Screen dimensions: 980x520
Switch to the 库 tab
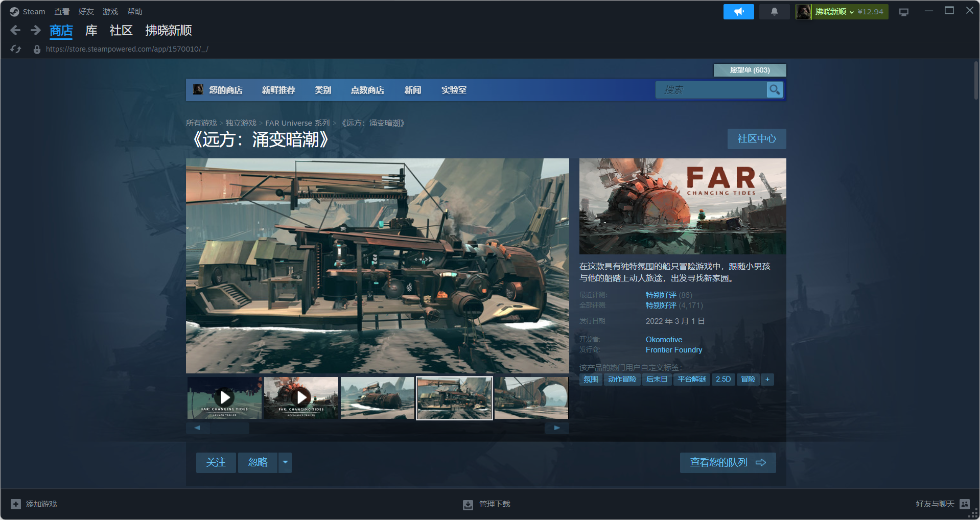click(91, 31)
